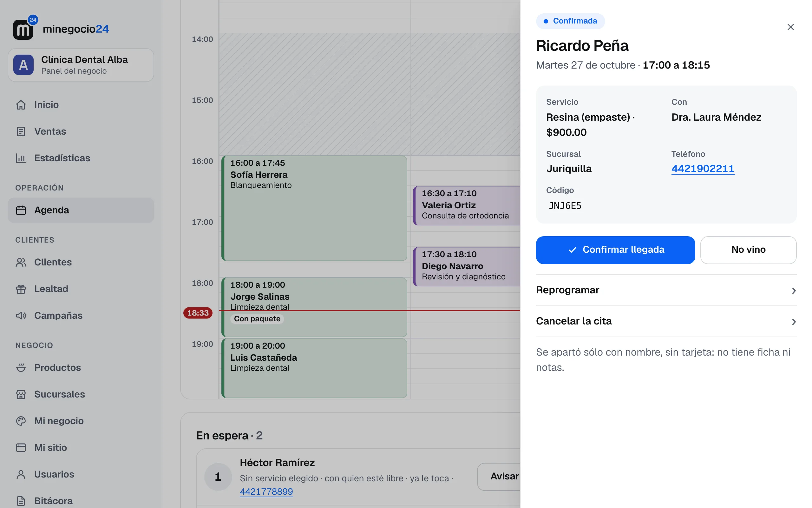
Task: Open the Clínica Dental Alba business switcher
Action: click(x=81, y=65)
